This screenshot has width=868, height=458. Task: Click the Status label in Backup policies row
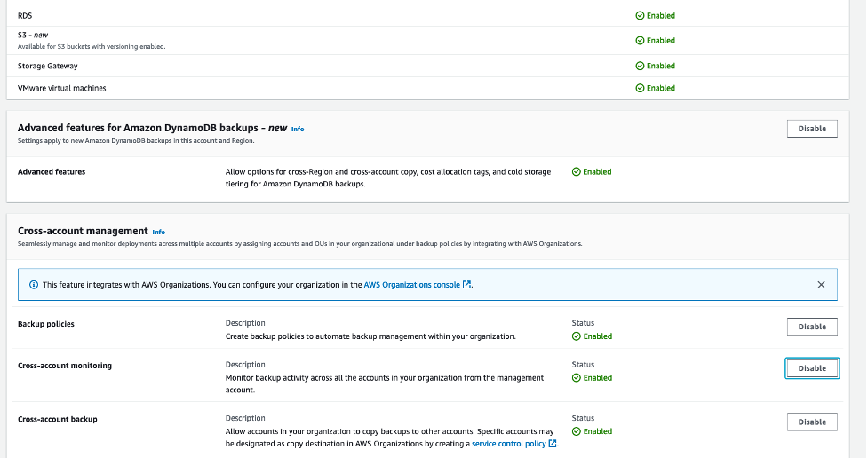click(x=583, y=323)
